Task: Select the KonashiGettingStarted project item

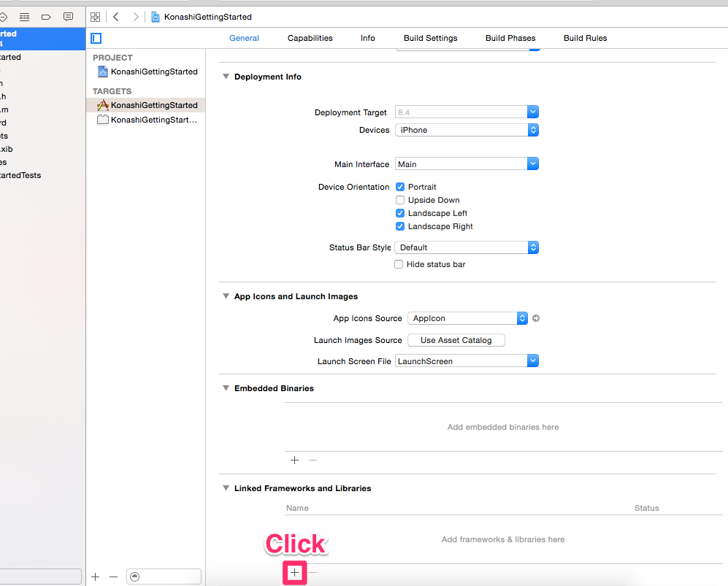Action: pos(153,72)
